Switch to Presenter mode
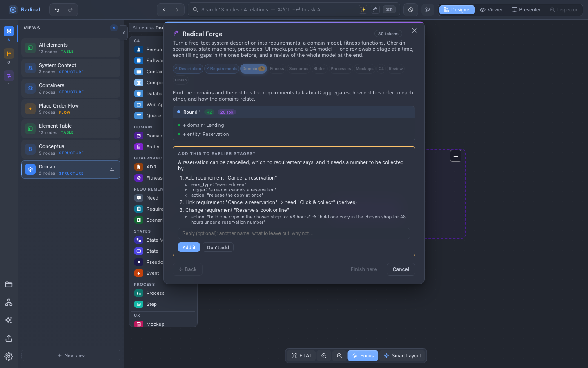Screen dimensions: 588x368 pyautogui.click(x=526, y=10)
